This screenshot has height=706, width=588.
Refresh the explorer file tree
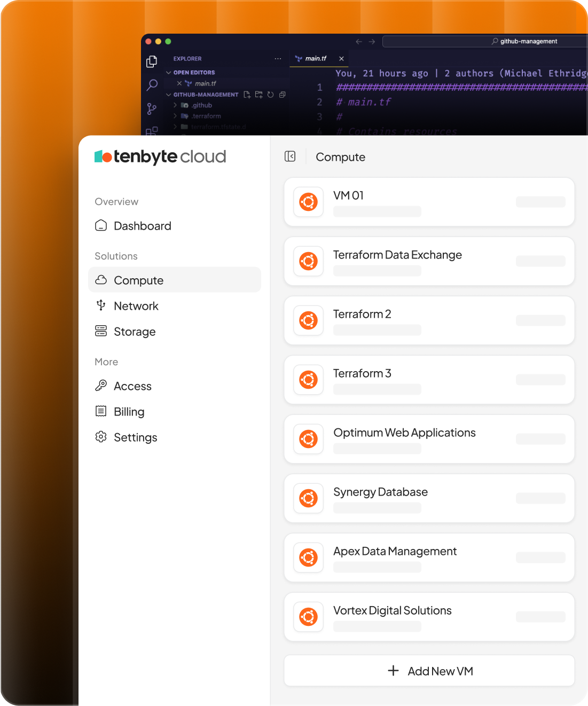pos(271,95)
